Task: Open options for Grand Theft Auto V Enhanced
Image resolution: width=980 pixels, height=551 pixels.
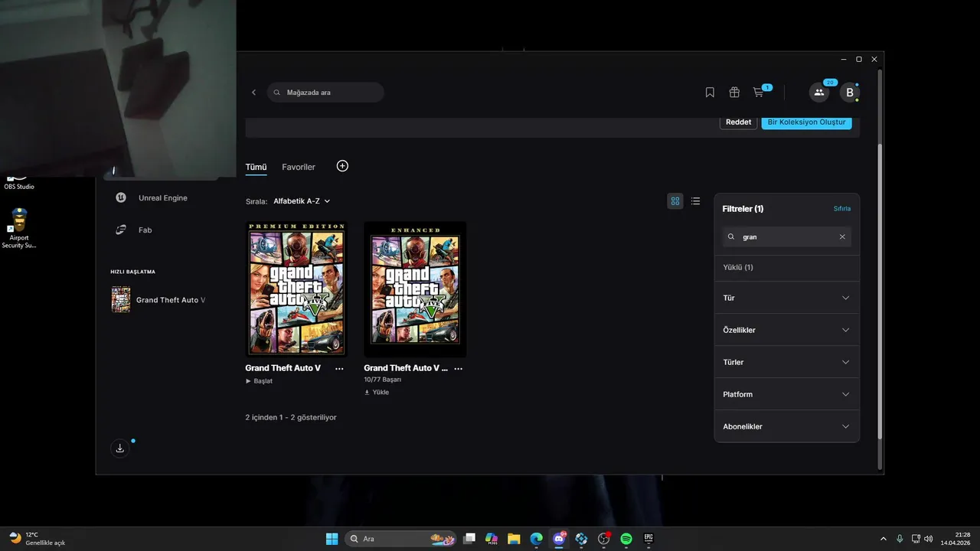Action: pyautogui.click(x=458, y=369)
